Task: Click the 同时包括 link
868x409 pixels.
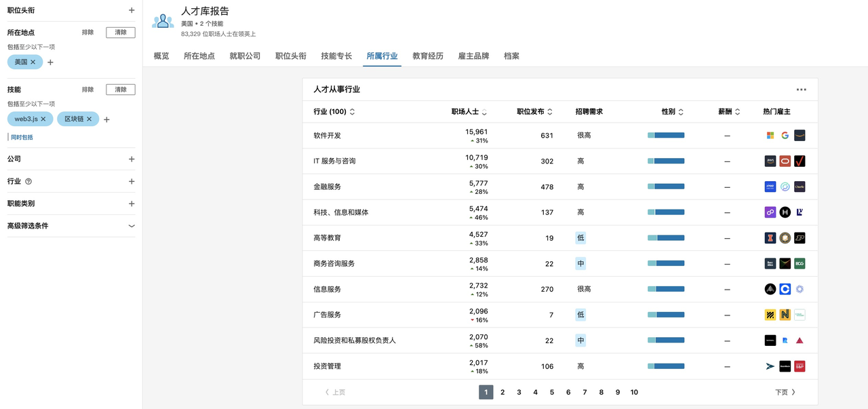Action: coord(22,137)
